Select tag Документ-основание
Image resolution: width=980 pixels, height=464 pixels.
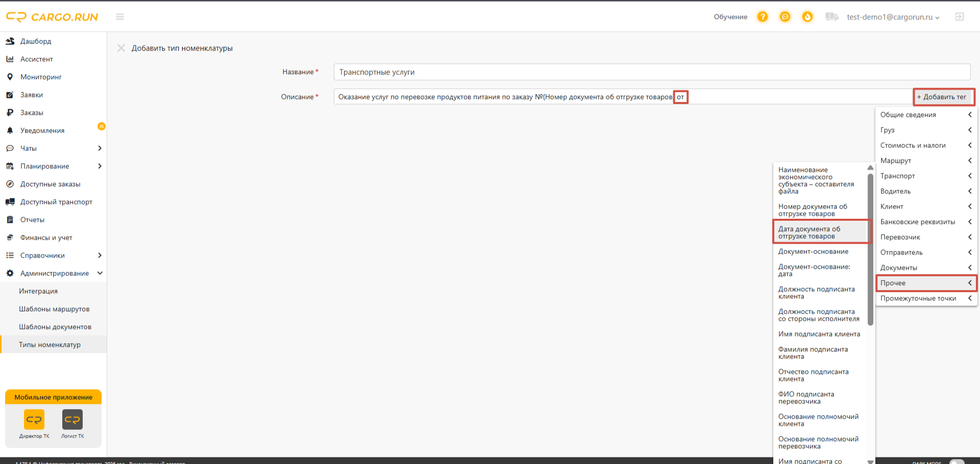click(820, 251)
